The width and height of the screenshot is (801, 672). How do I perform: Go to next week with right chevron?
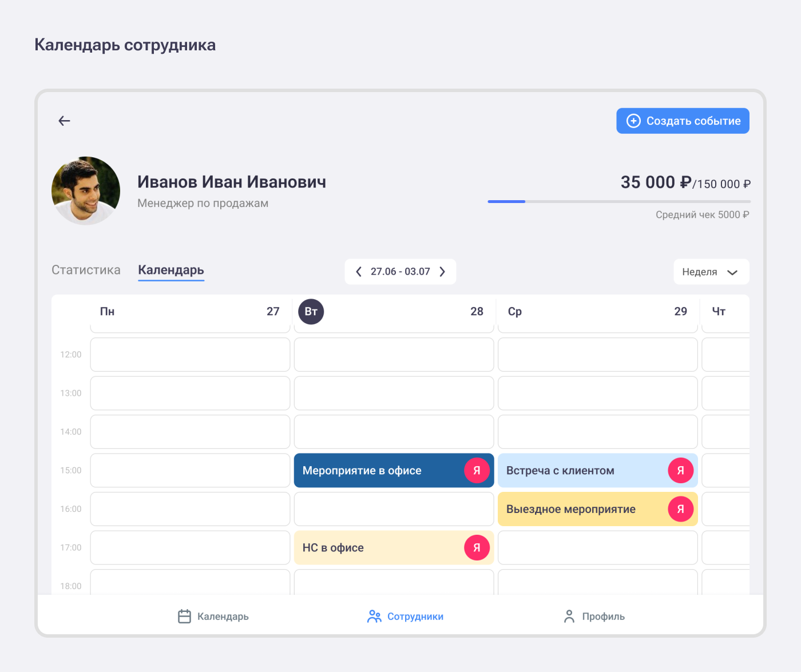(442, 272)
